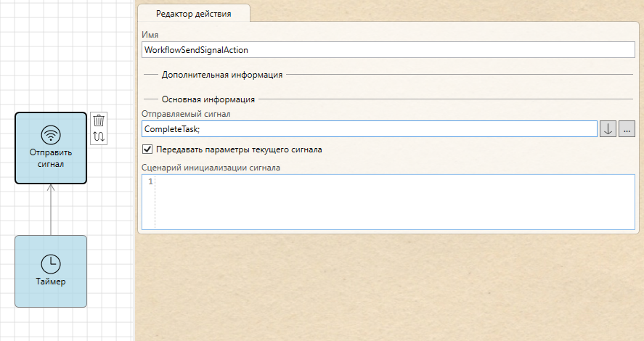
Task: Click the Имя label
Action: point(150,35)
